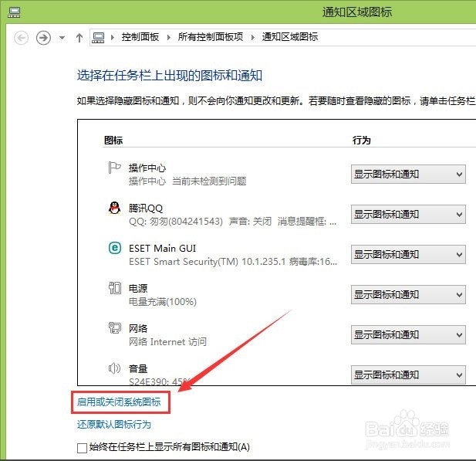The width and height of the screenshot is (476, 461).
Task: Select the 音量 row title
Action: 138,368
